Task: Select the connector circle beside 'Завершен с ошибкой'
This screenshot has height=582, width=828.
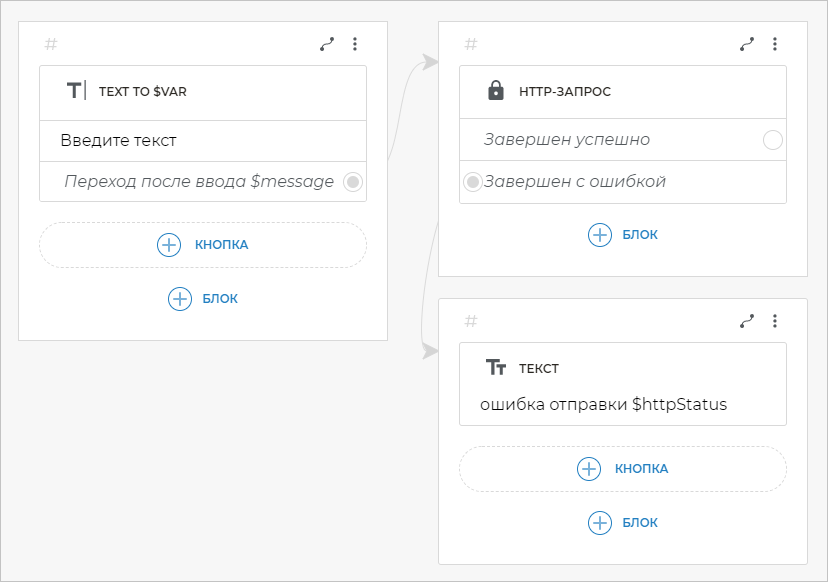Action: tap(473, 182)
